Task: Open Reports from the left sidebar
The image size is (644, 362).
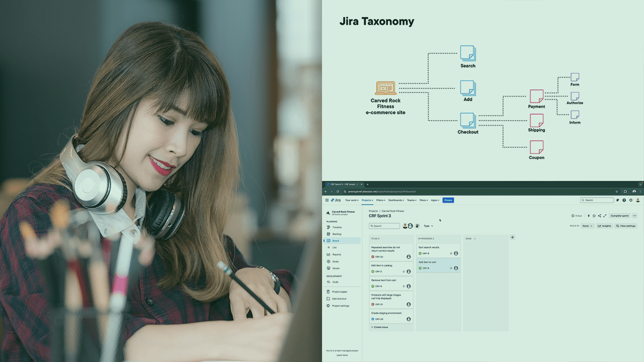Action: 338,254
